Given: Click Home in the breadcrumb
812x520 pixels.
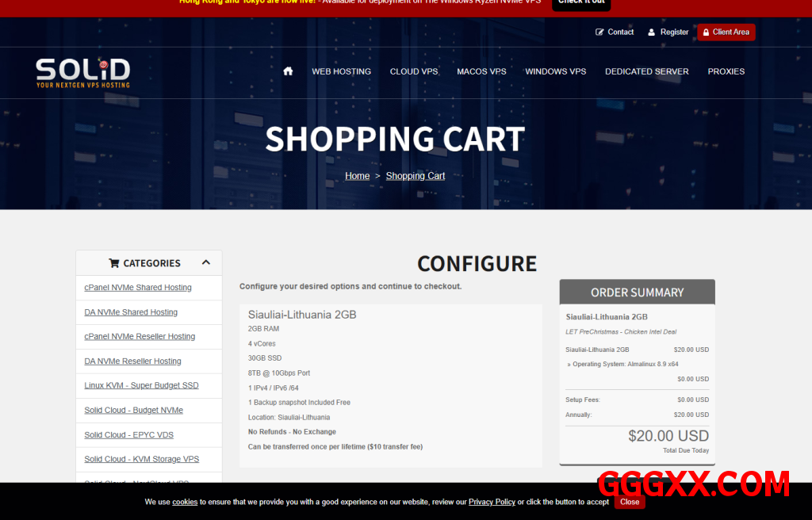Looking at the screenshot, I should point(357,176).
